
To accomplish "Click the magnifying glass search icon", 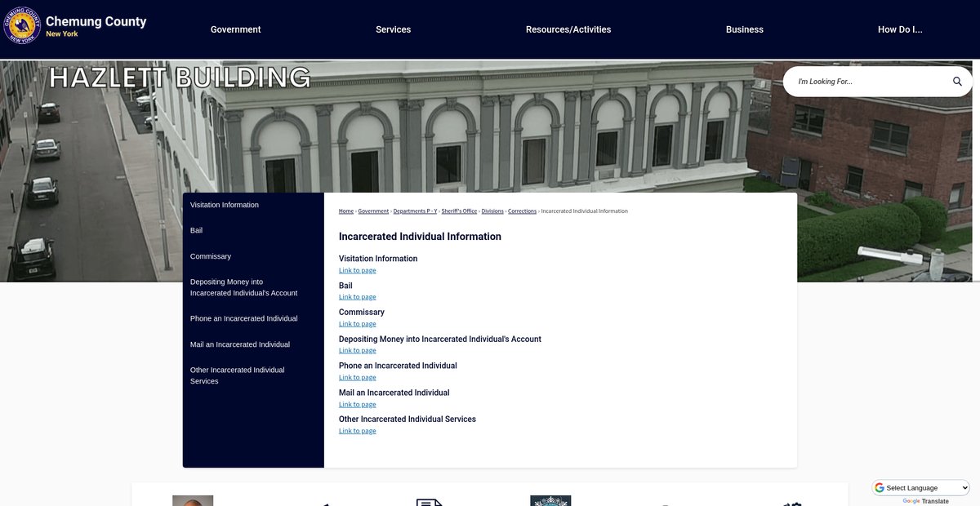I will pyautogui.click(x=957, y=82).
